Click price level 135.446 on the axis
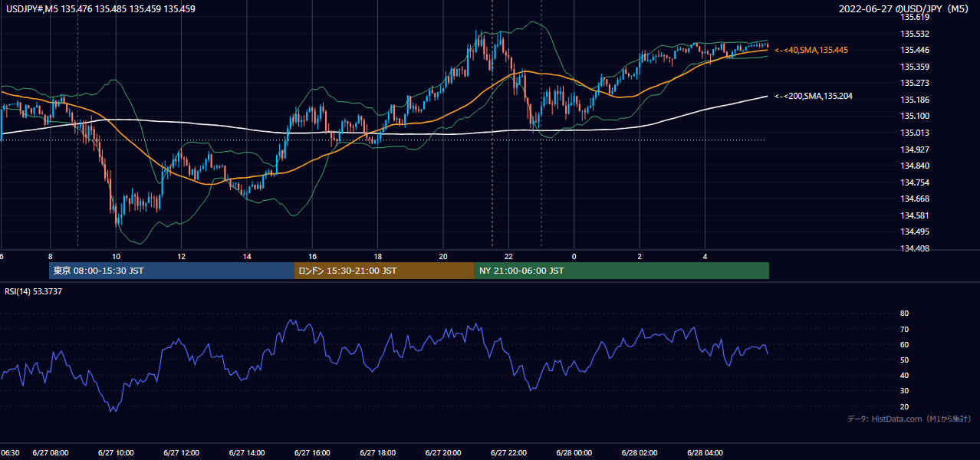This screenshot has height=460, width=980. 915,50
